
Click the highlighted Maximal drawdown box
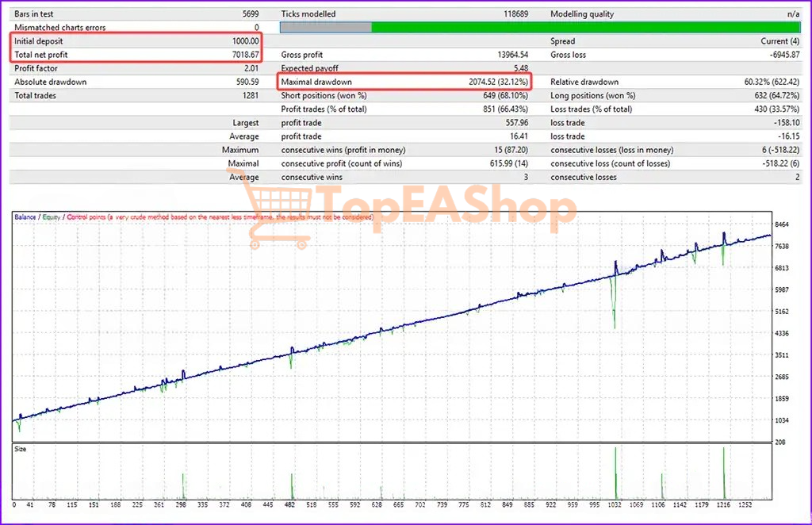click(404, 82)
